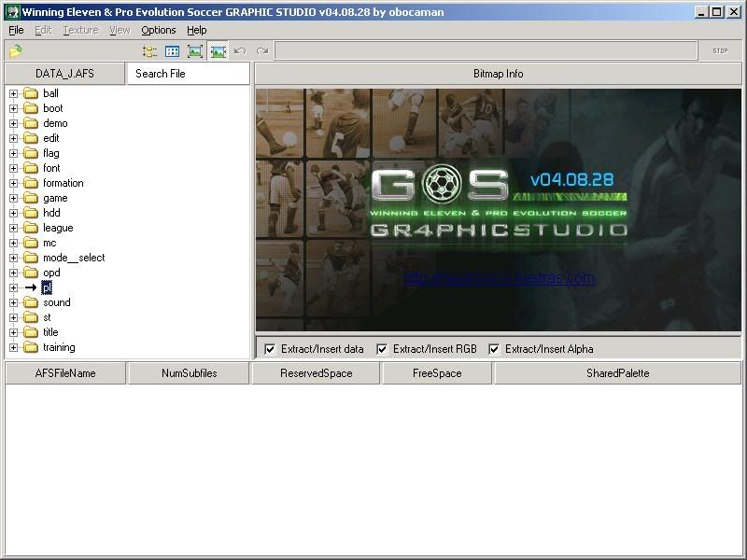747x560 pixels.
Task: Click the FreeSpace column header
Action: [x=437, y=372]
